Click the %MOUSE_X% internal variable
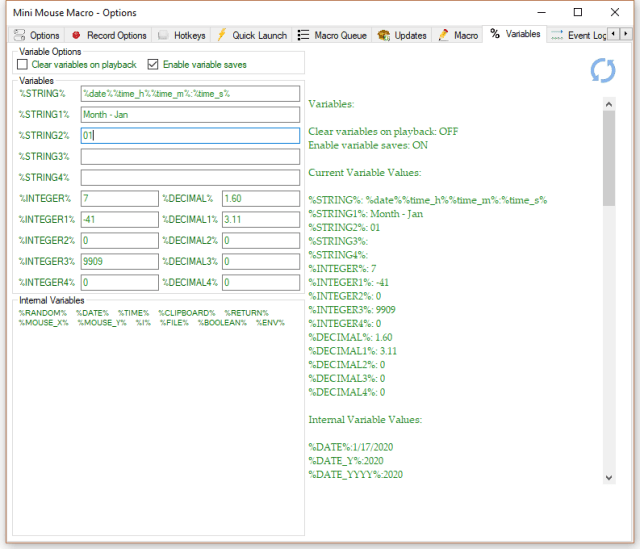This screenshot has height=549, width=640. click(x=43, y=323)
